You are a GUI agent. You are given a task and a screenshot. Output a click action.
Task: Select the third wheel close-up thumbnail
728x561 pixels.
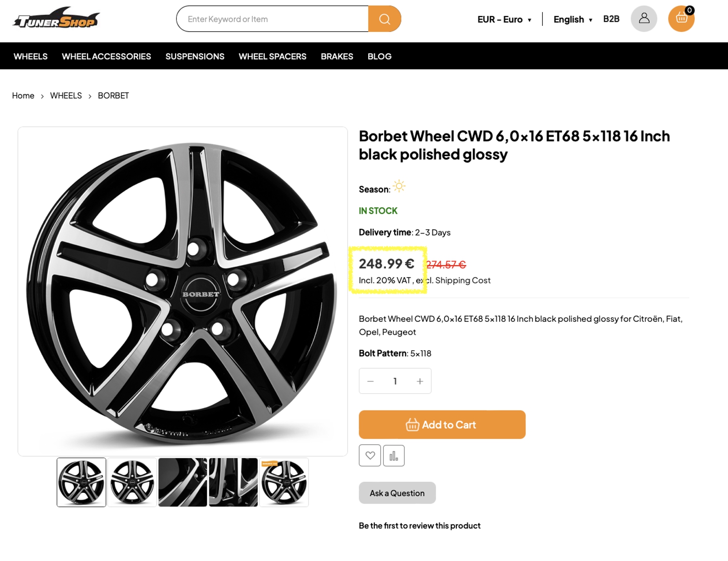183,482
